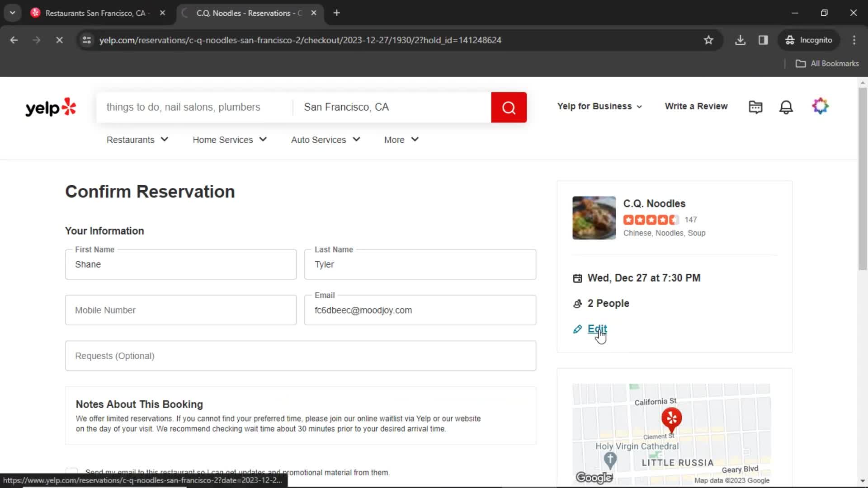Click the things to do search field
This screenshot has width=868, height=488.
(x=195, y=108)
